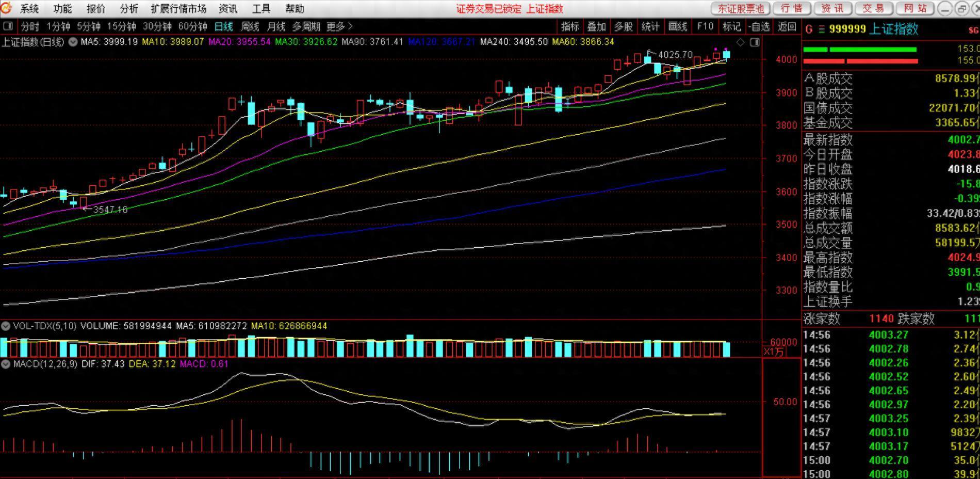
Task: Open the 指标 indicators tool
Action: pyautogui.click(x=570, y=26)
